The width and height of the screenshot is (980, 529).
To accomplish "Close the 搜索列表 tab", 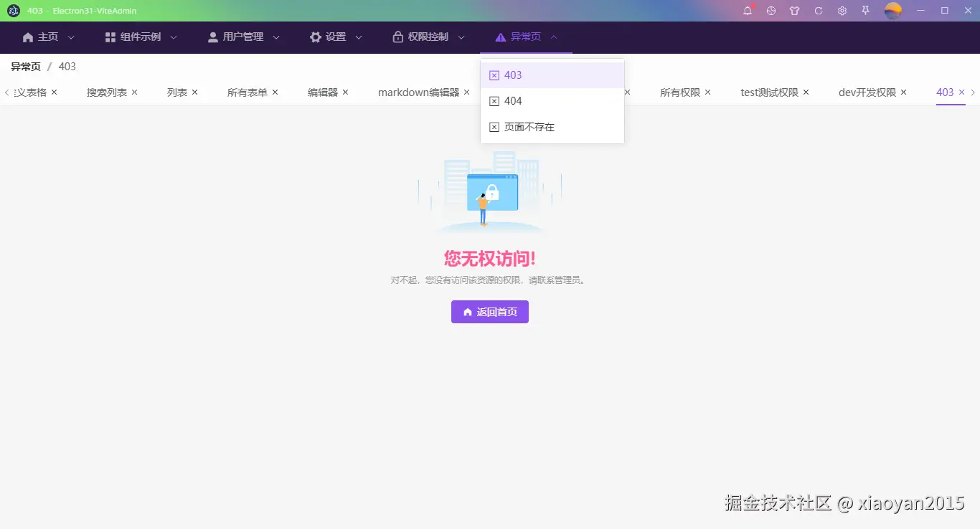I will [134, 92].
